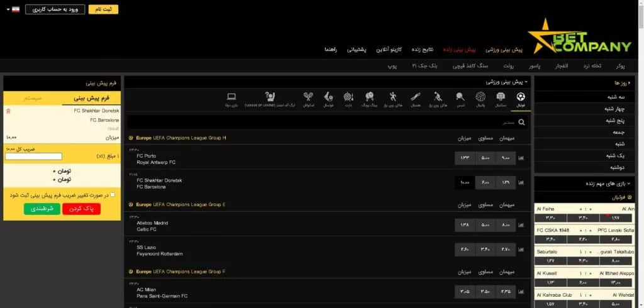Screen dimensions: 644x308
Task: Click the yellow sign-up button
Action: pyautogui.click(x=103, y=9)
